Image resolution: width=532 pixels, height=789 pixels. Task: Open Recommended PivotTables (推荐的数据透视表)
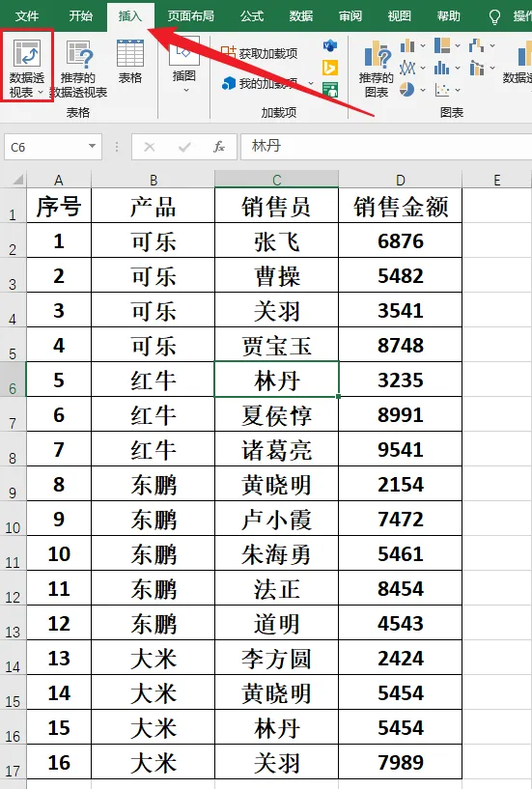[79, 70]
